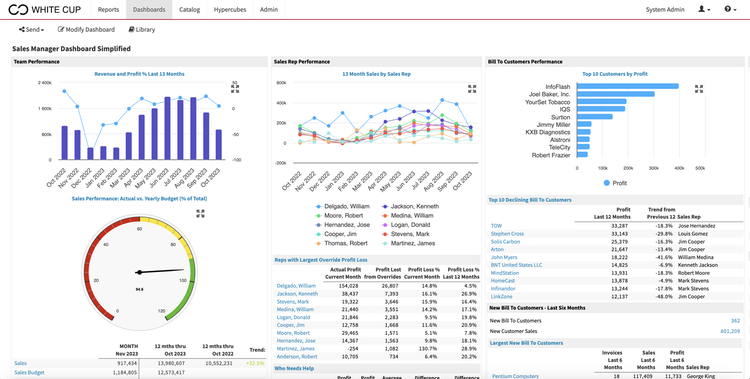Open Martinez, James in override table
Viewport: 750px width, 379px height.
coord(296,348)
